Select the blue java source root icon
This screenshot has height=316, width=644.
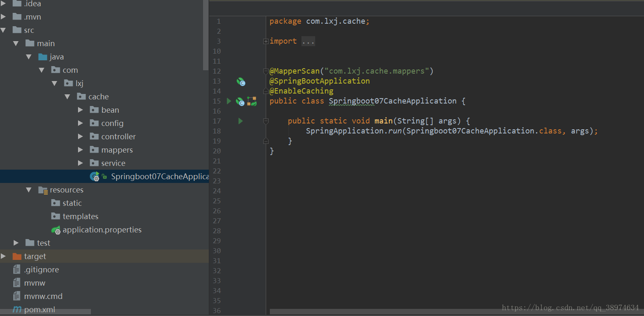(x=43, y=57)
